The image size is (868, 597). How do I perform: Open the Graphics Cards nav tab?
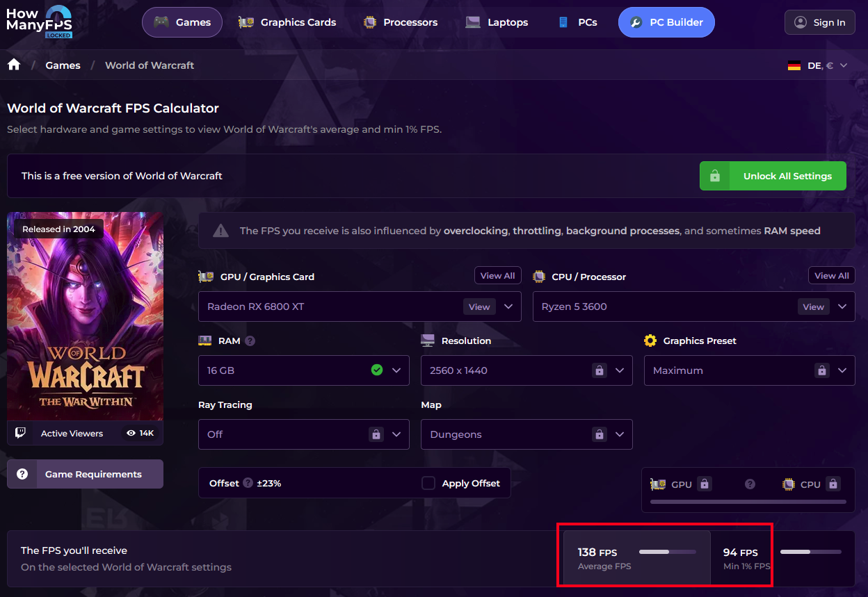[287, 22]
